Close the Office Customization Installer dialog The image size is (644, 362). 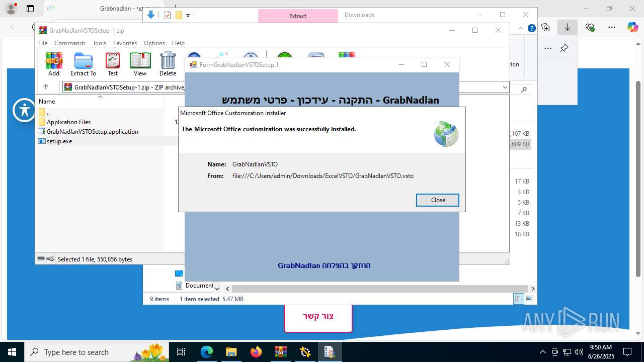coord(438,200)
